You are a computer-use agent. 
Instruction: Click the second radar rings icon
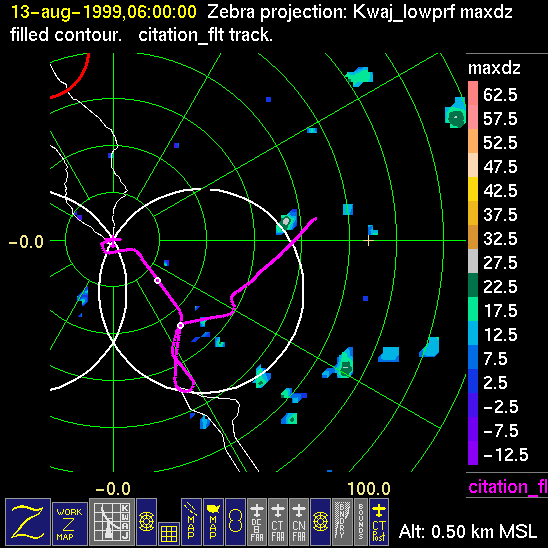320,522
